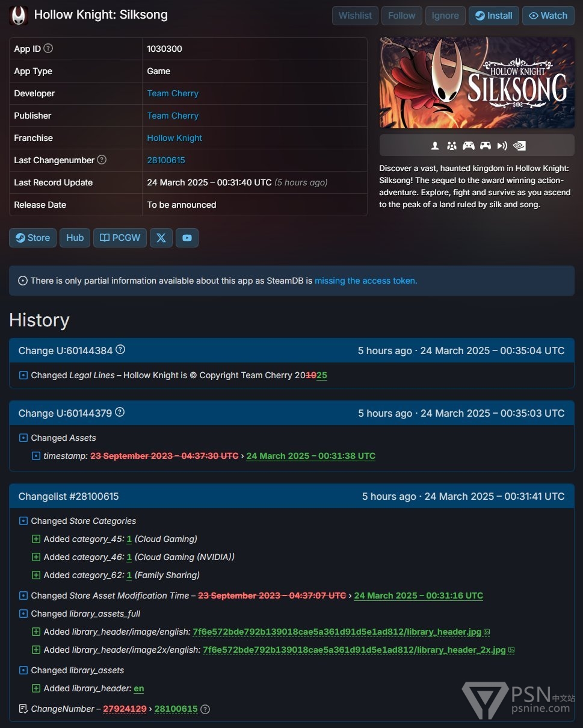Toggle the Follow button
The width and height of the screenshot is (583, 728).
pos(401,16)
